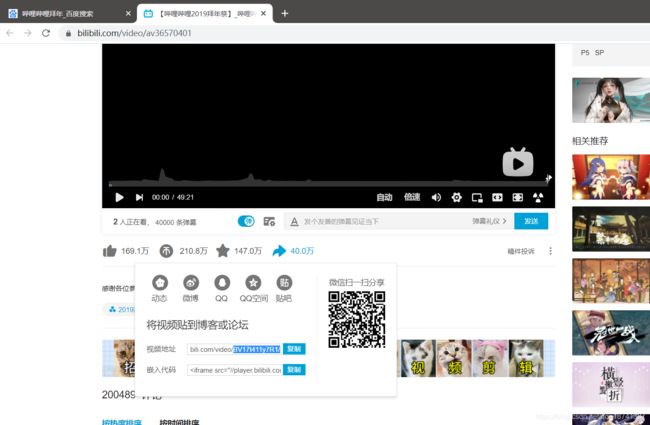Click the cat banner 视频剪辑 ad
Image resolution: width=650 pixels, height=425 pixels.
point(475,358)
